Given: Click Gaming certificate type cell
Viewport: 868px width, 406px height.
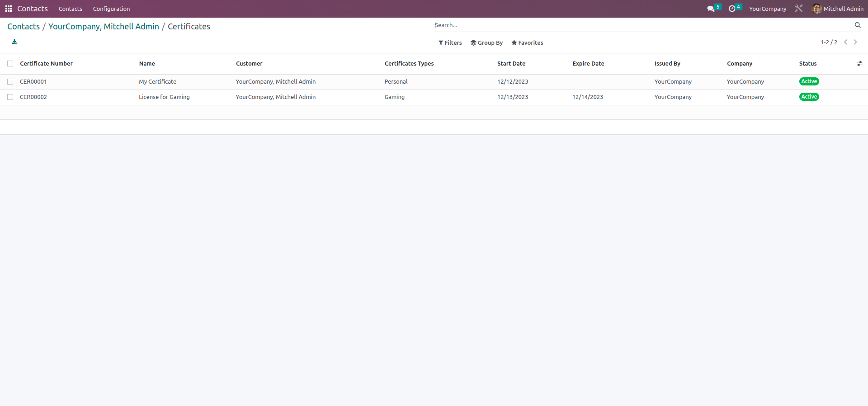Looking at the screenshot, I should [x=395, y=97].
